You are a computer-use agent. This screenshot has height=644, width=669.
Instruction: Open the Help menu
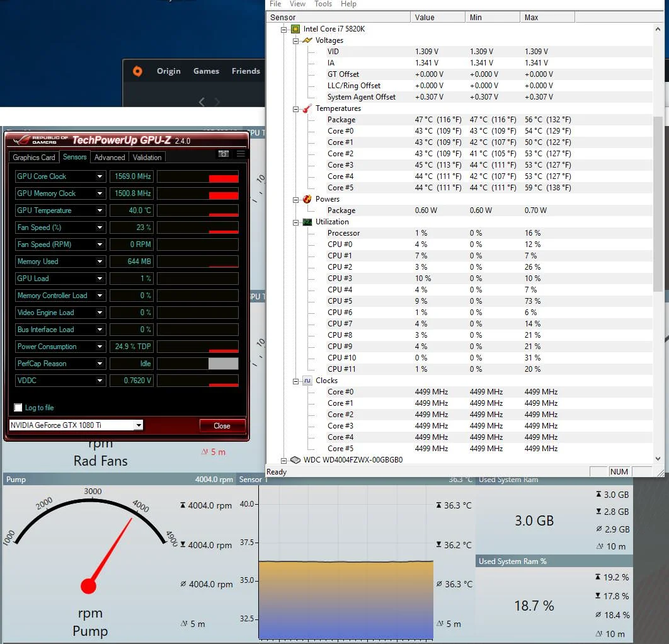click(x=348, y=4)
